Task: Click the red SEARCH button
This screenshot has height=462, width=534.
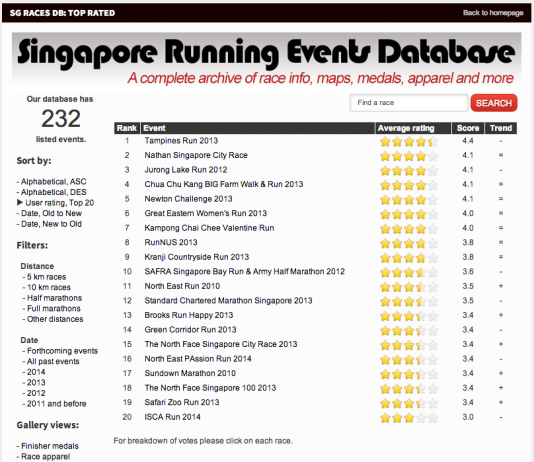Action: click(x=494, y=103)
